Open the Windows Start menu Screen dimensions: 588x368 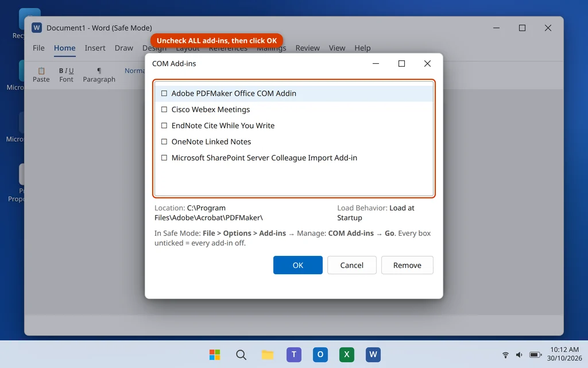[215, 354]
